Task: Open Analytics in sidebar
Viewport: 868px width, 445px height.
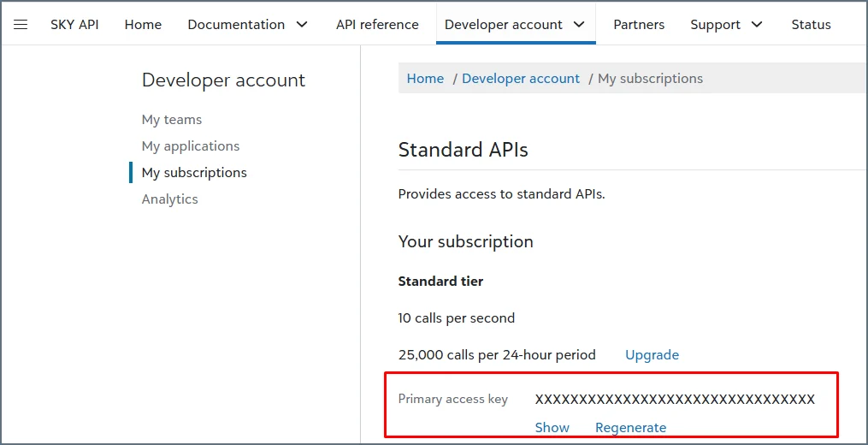Action: [x=169, y=199]
